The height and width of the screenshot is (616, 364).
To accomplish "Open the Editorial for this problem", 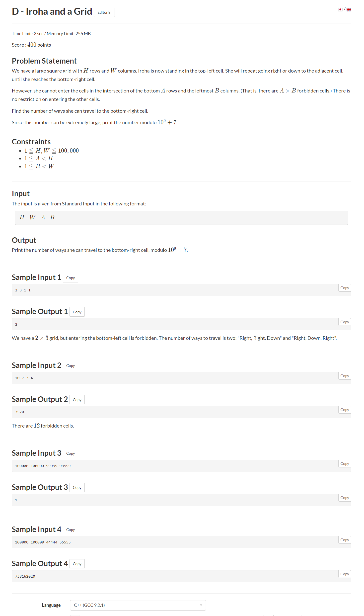I will point(104,12).
